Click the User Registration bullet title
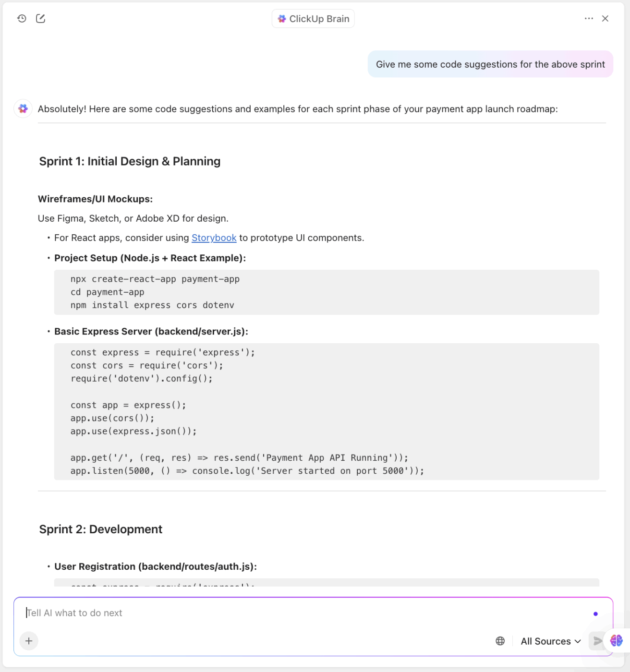 156,567
